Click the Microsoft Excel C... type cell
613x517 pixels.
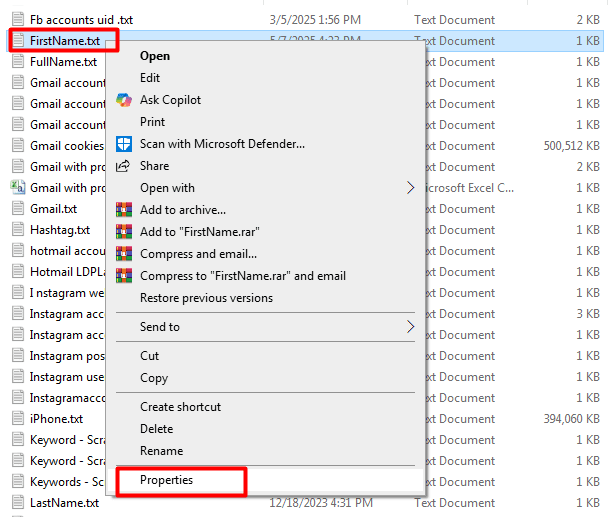click(470, 188)
